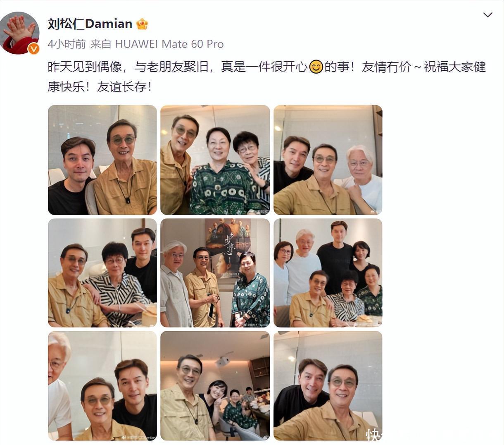Open the 刘松仁_Damian username link
This screenshot has width=504, height=445.
tap(90, 24)
